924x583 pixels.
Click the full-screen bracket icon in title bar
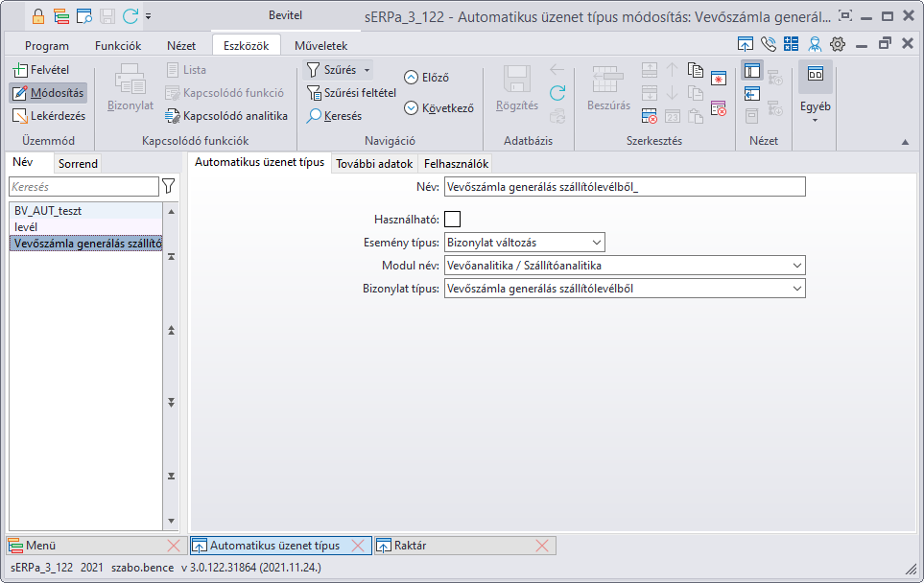tap(845, 16)
